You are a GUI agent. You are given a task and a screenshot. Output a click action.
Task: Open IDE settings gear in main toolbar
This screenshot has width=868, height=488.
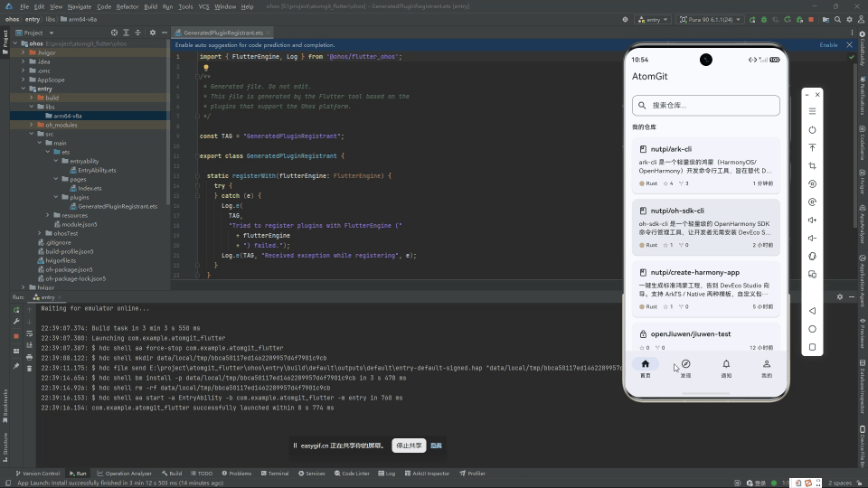(849, 19)
